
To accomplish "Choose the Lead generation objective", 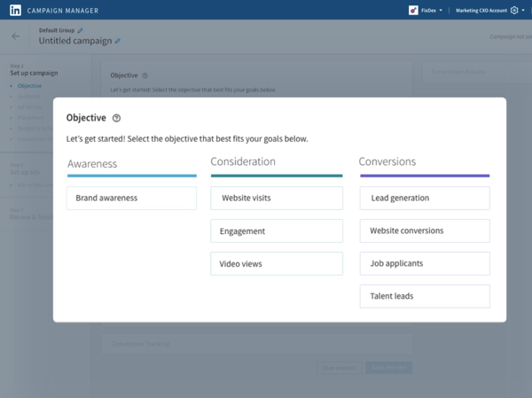I will coord(425,199).
